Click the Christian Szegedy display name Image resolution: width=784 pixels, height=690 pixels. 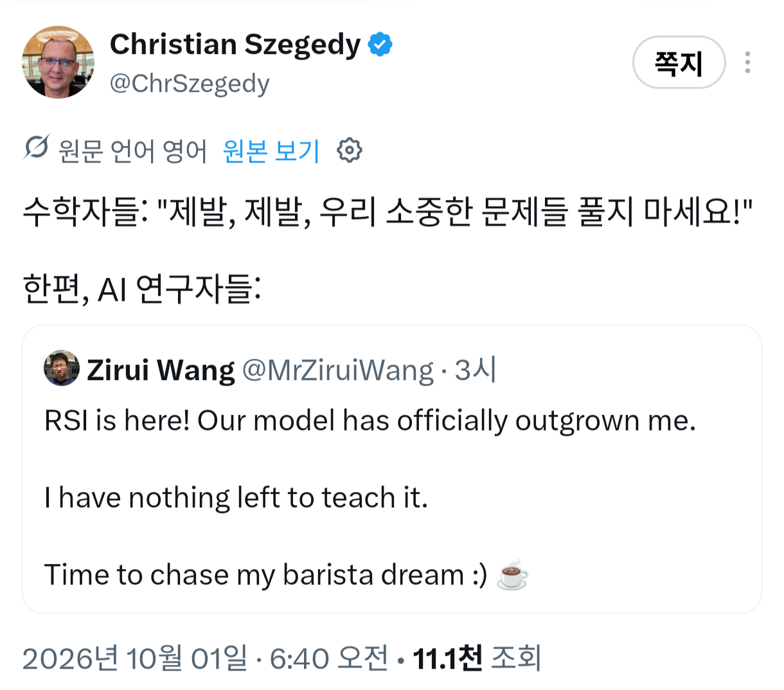[235, 45]
